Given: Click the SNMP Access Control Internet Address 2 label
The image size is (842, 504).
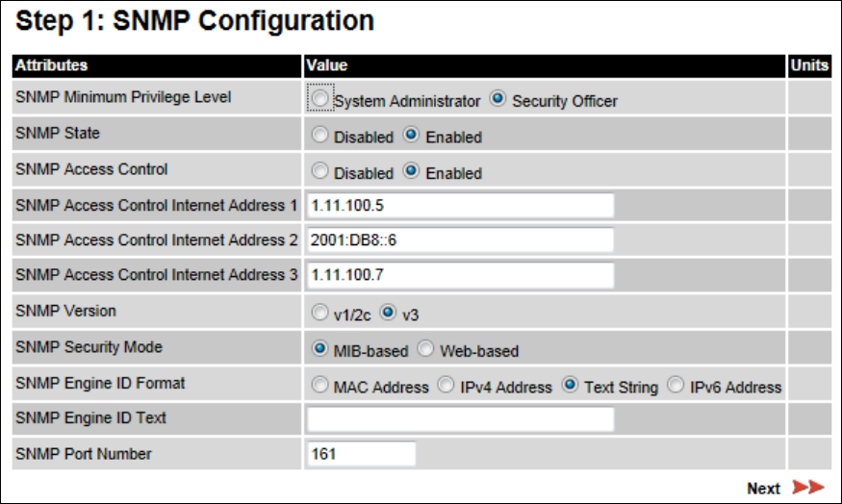Looking at the screenshot, I should (x=156, y=239).
